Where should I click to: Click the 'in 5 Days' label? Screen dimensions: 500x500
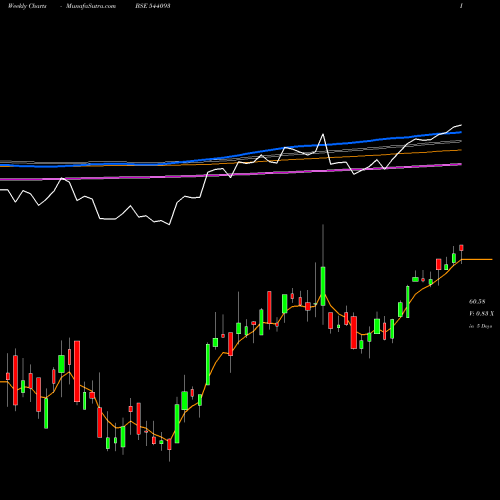480,326
